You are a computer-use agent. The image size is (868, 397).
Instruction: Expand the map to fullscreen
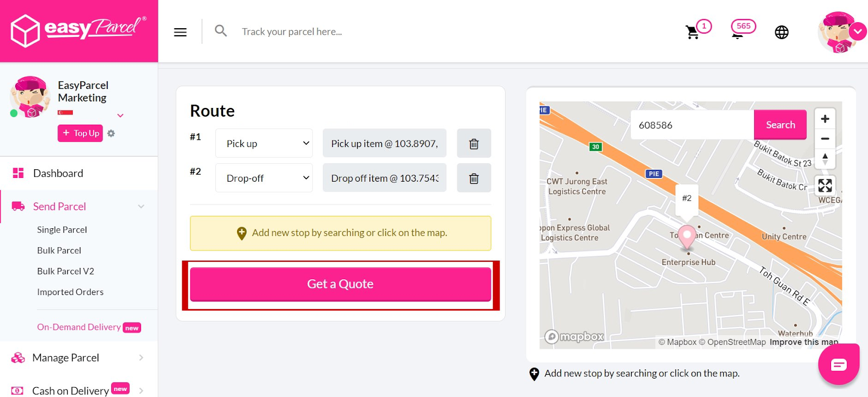pos(825,185)
